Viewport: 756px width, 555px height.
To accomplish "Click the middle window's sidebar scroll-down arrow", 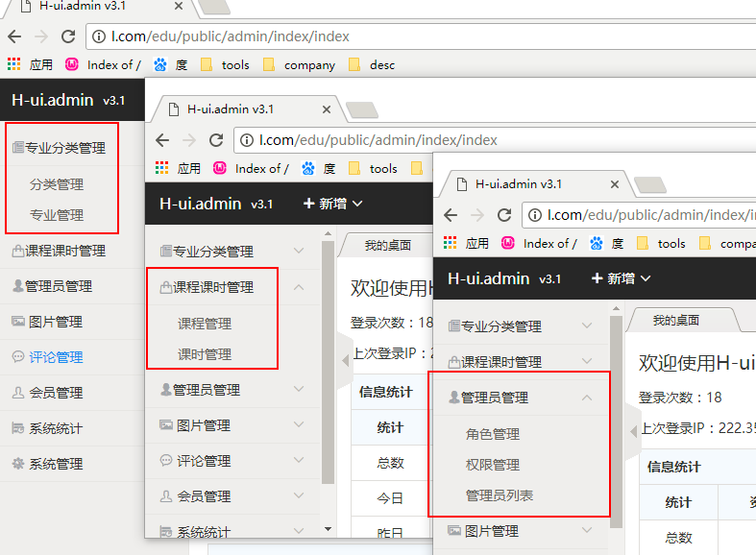I will click(x=328, y=529).
